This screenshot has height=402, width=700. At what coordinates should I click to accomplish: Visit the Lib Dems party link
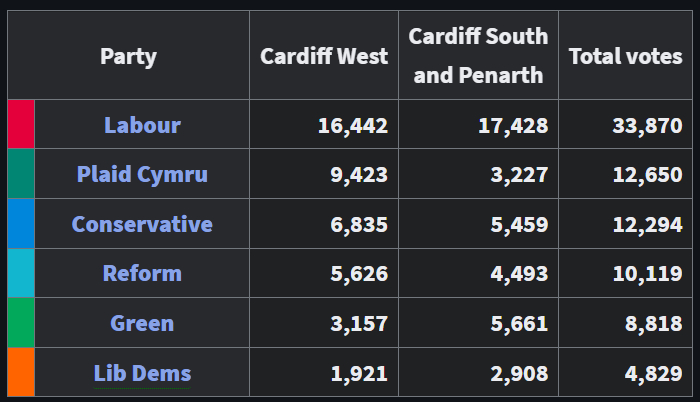tap(142, 373)
